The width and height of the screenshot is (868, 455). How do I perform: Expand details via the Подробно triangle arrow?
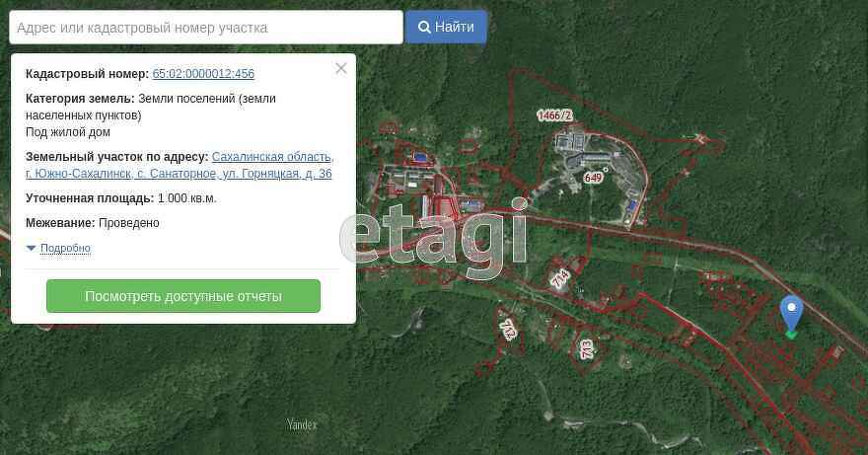click(32, 249)
